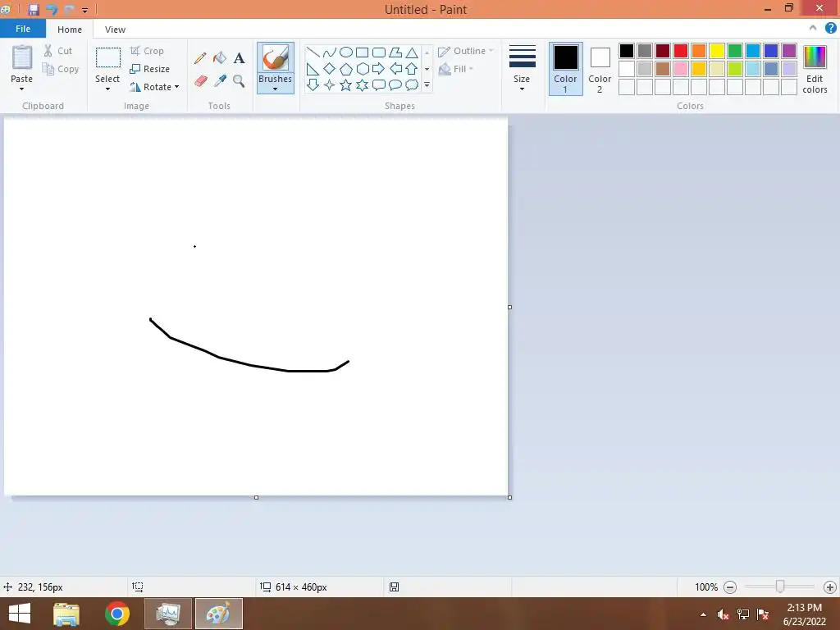Open Edit colors dialog
Image resolution: width=840 pixels, height=630 pixels.
(x=815, y=70)
